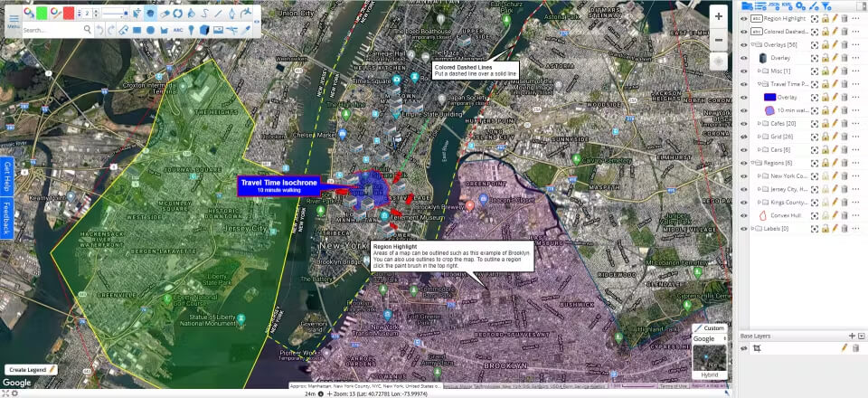Zoom to the Cafes [20] layer extent
Screen dimensions: 868x398
click(815, 123)
